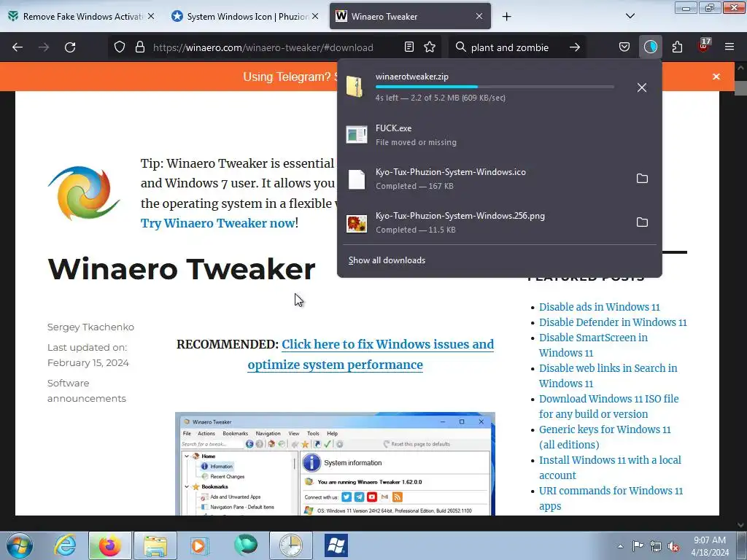
Task: Switch to Firefox taskbar button
Action: pos(110,545)
